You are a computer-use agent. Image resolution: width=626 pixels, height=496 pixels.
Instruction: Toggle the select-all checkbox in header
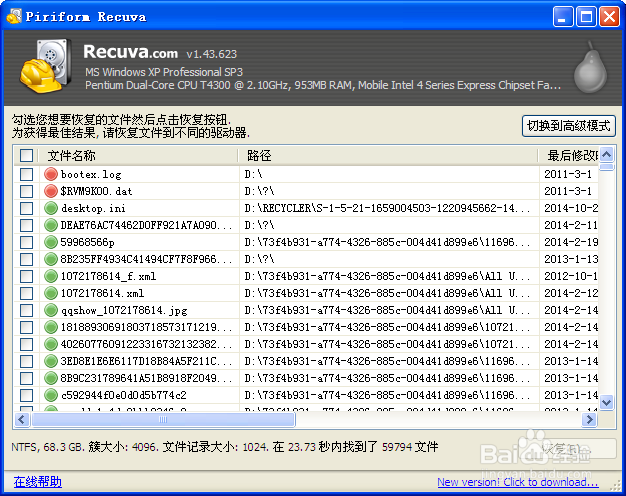tap(26, 155)
